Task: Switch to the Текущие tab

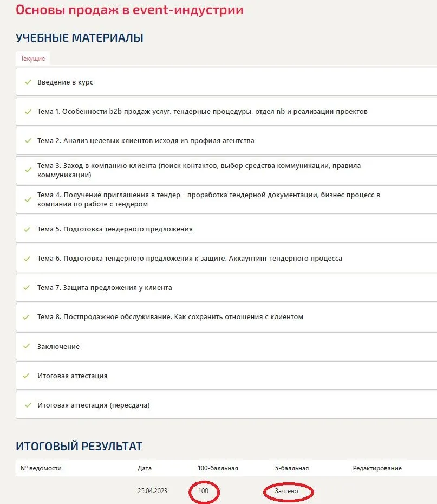Action: [x=32, y=59]
